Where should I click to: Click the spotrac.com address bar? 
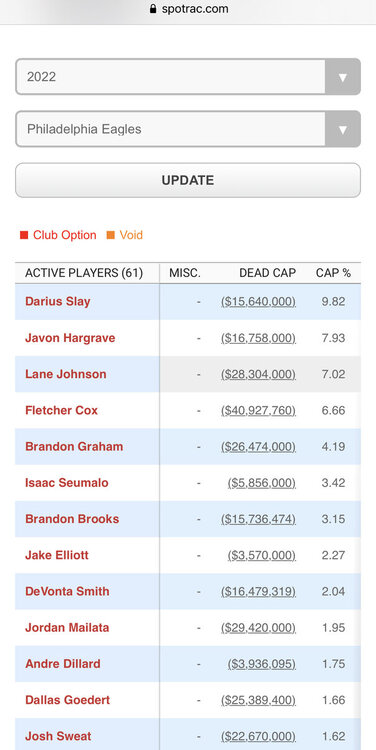[x=188, y=9]
